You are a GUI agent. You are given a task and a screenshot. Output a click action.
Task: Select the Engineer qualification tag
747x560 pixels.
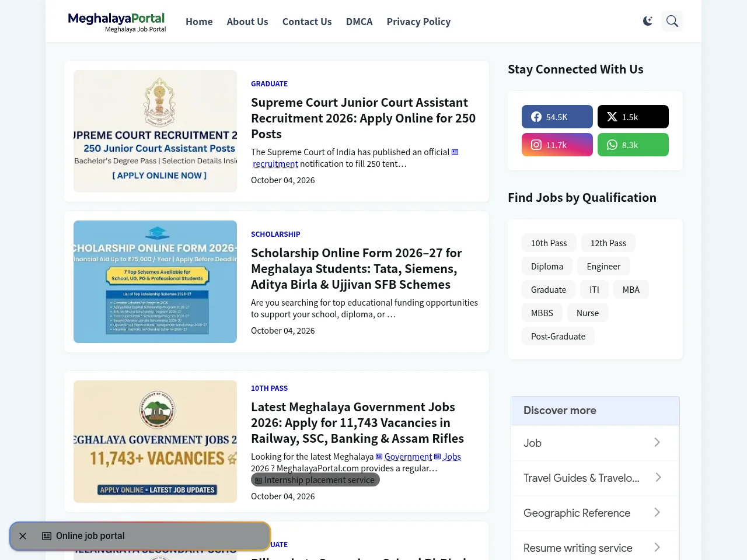tap(603, 267)
